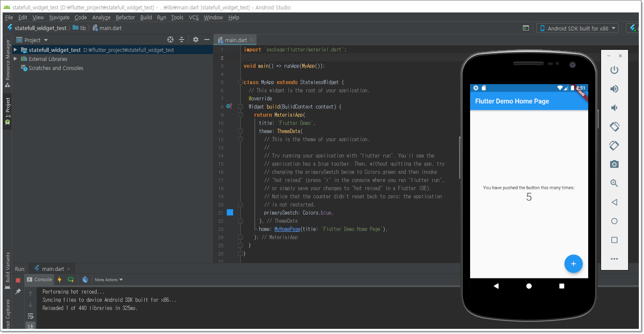Click statefull_widget_test in the breadcrumb
Image resolution: width=644 pixels, height=334 pixels.
click(37, 28)
